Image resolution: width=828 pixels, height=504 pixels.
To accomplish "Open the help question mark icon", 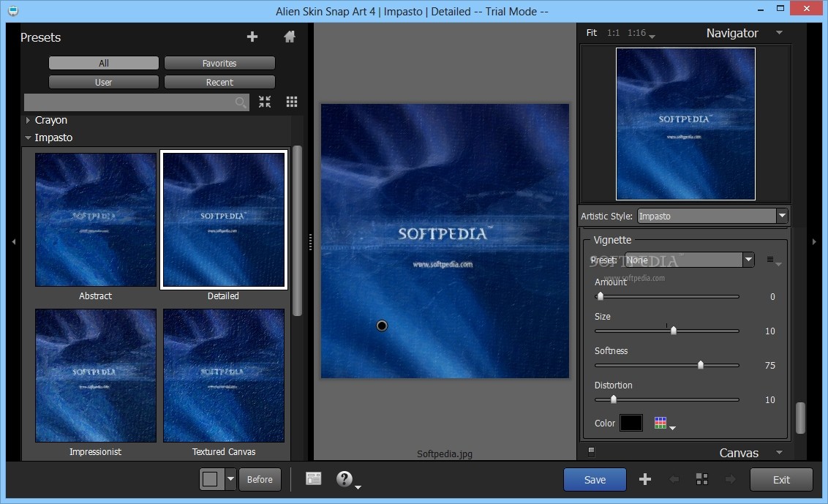I will [x=344, y=478].
